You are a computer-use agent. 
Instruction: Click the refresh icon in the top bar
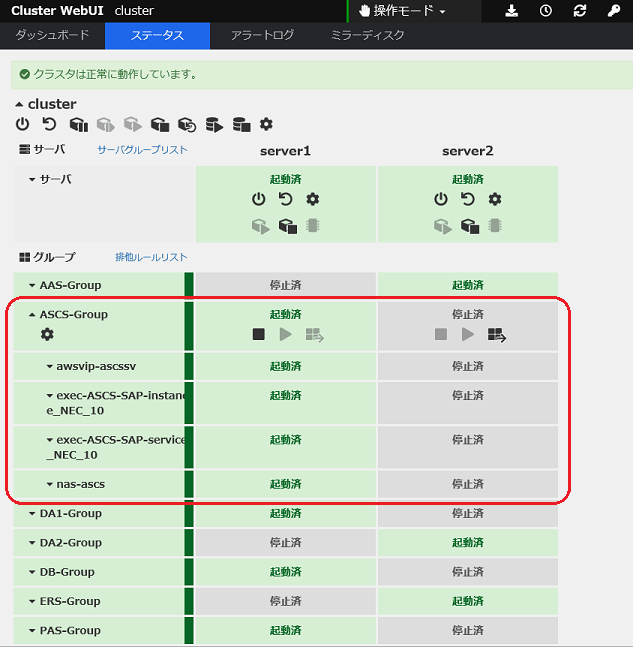[x=579, y=11]
